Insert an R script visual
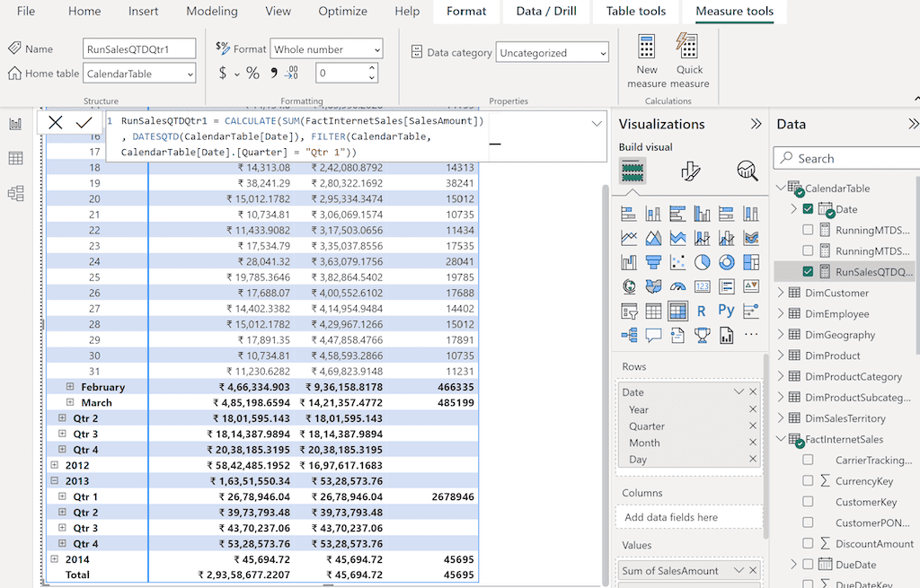Viewport: 920px width, 588px height. coord(702,311)
